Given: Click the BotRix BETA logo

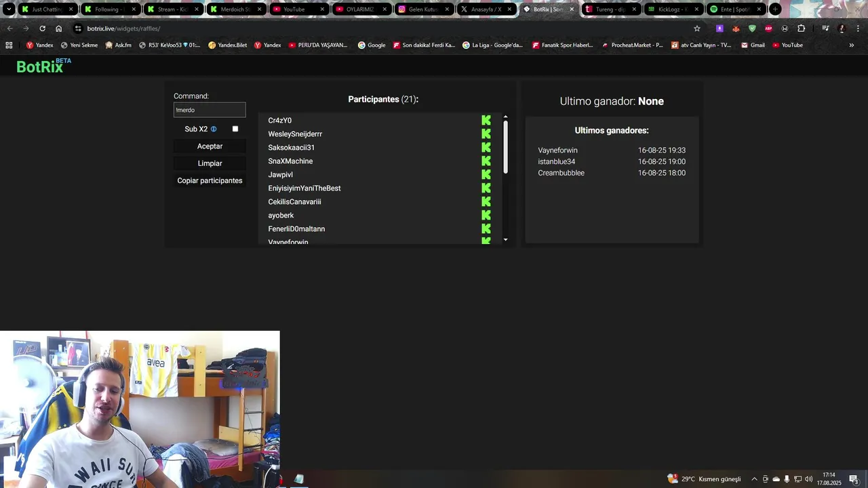Looking at the screenshot, I should coord(43,66).
